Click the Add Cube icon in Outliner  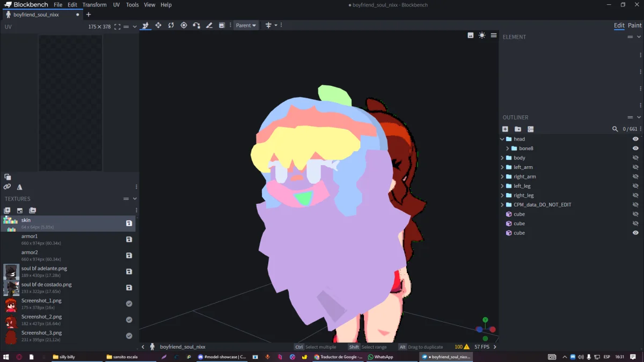(x=505, y=129)
